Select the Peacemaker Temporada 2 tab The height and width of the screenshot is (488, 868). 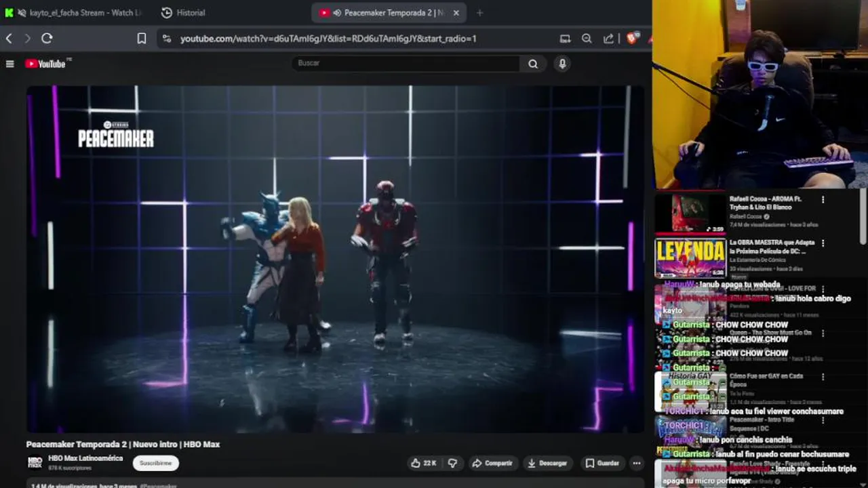pyautogui.click(x=389, y=13)
